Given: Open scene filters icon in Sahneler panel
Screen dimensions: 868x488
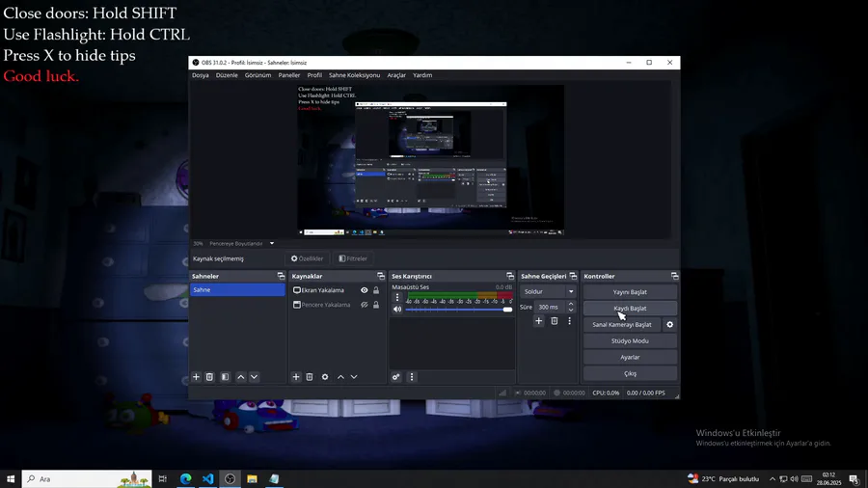Looking at the screenshot, I should (x=226, y=377).
